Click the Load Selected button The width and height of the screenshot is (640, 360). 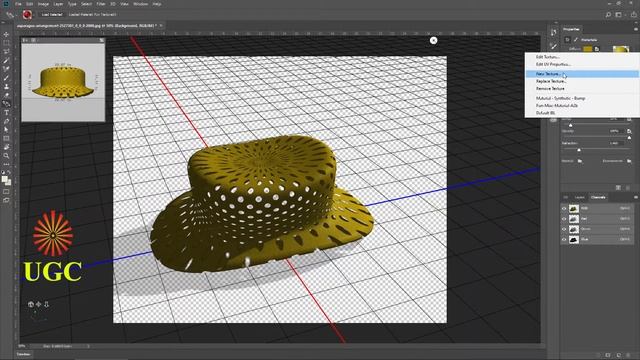click(52, 15)
